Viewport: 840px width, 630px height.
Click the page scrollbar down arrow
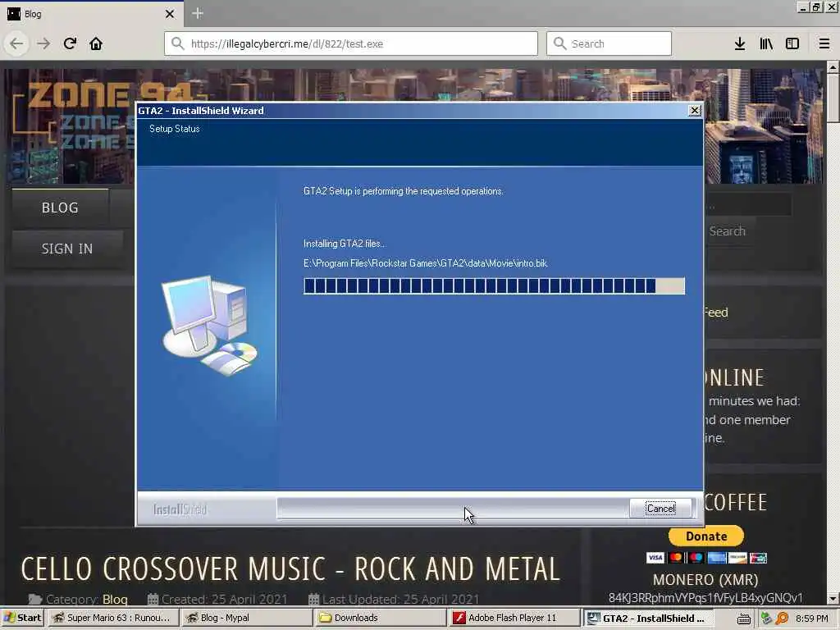click(833, 598)
